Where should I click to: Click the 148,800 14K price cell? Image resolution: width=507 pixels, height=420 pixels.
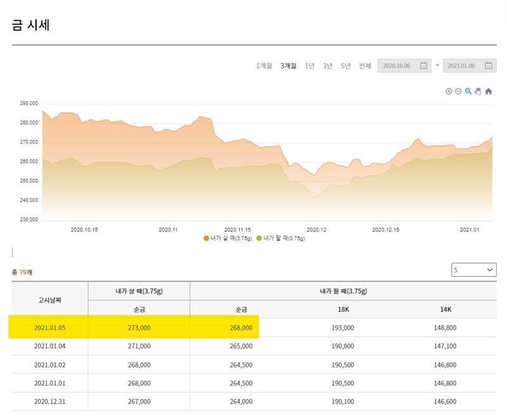(445, 328)
